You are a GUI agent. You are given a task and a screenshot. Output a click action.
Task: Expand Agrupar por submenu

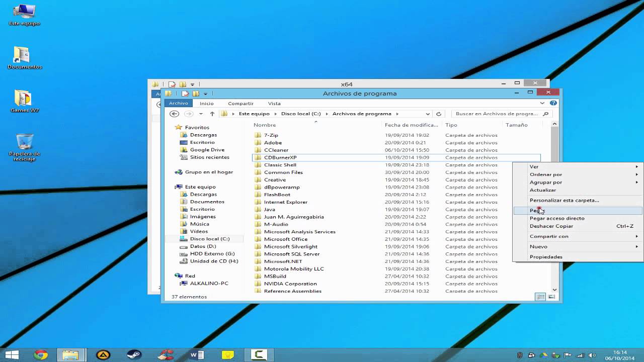578,183
